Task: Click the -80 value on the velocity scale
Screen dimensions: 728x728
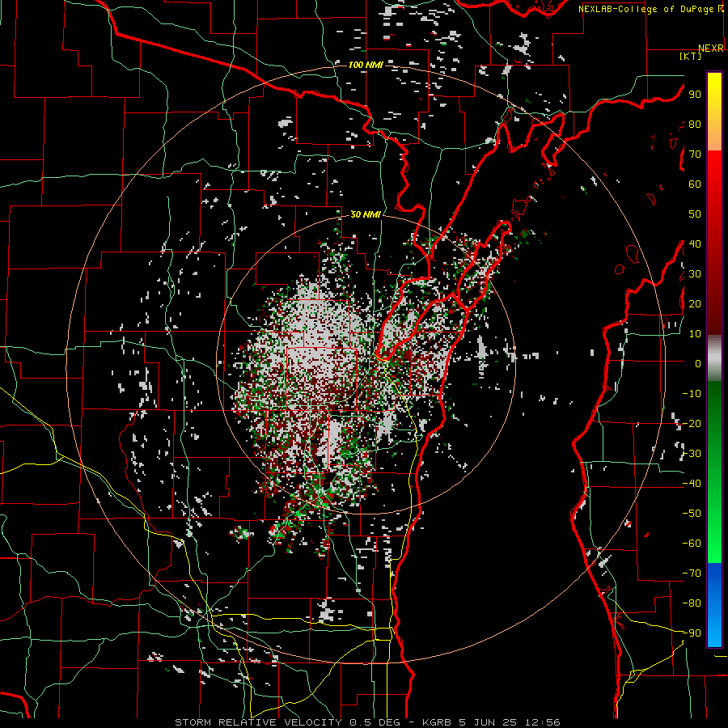Action: pyautogui.click(x=692, y=603)
